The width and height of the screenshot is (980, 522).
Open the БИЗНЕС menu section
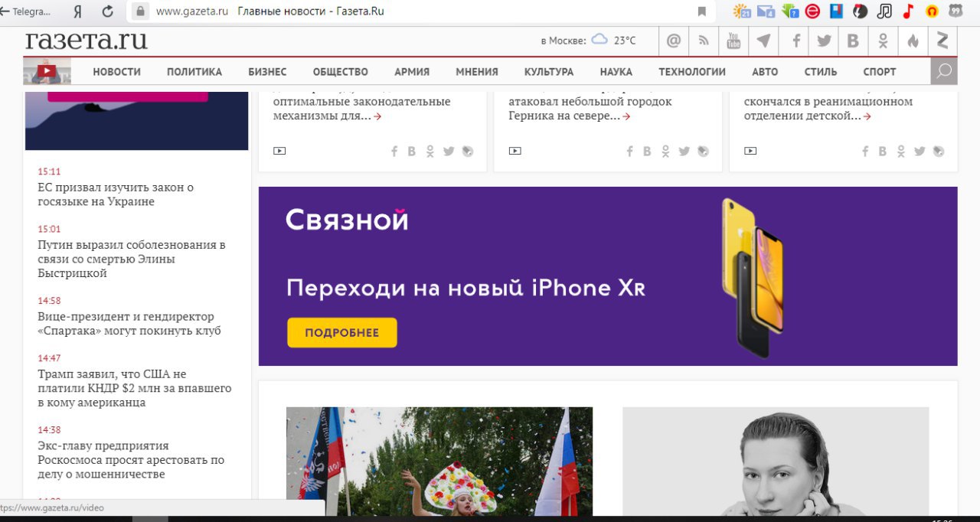(267, 72)
